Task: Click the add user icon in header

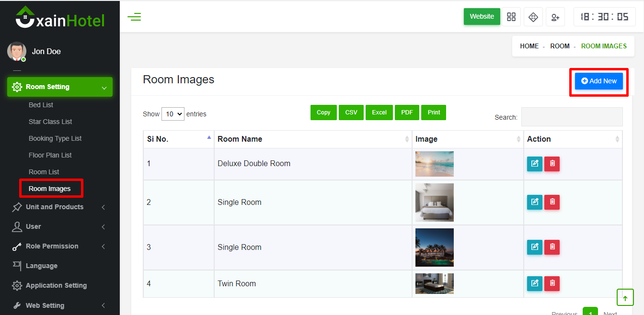Action: (555, 17)
